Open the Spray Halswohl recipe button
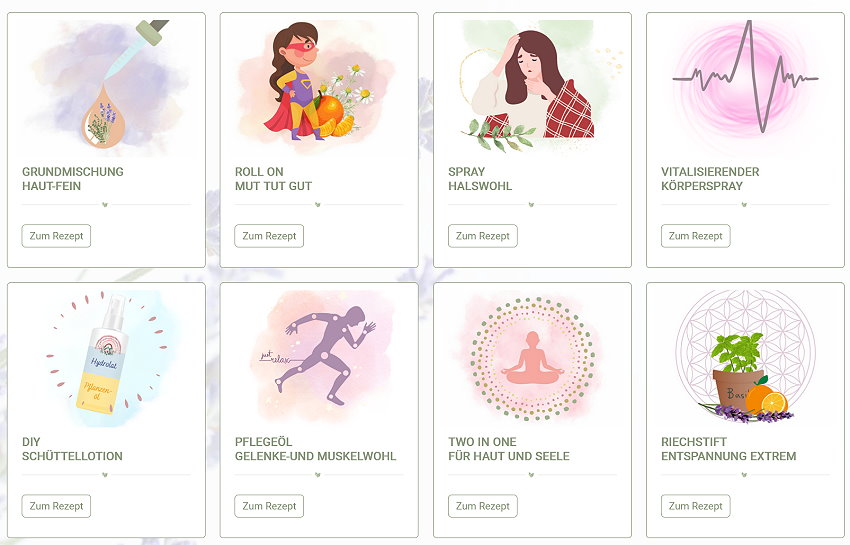This screenshot has width=850, height=545. click(x=482, y=236)
